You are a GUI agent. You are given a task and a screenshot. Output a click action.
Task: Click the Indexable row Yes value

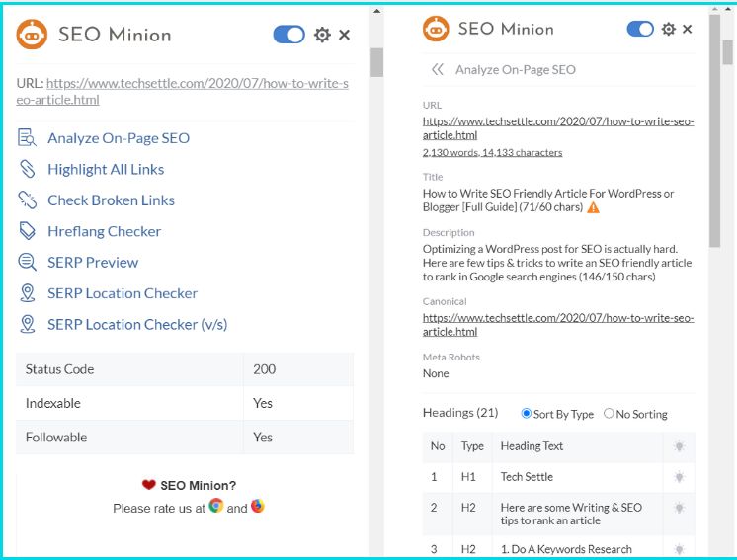pyautogui.click(x=262, y=403)
